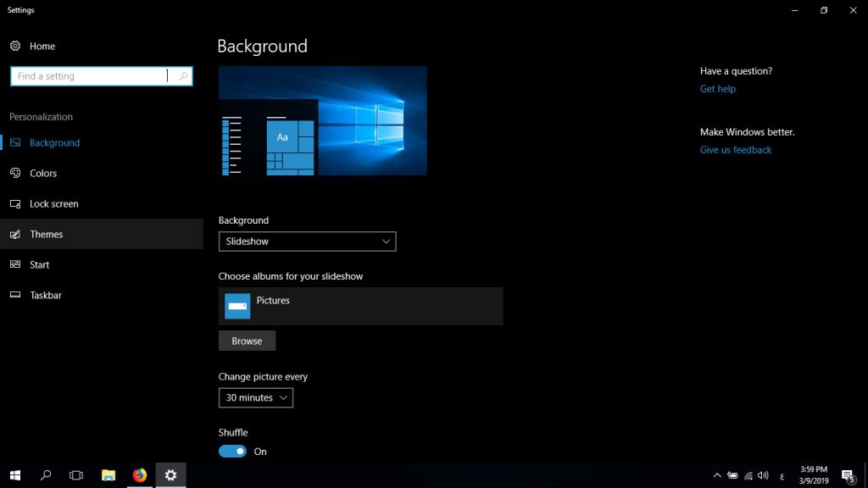
Task: Open the Windows Start menu
Action: click(15, 475)
